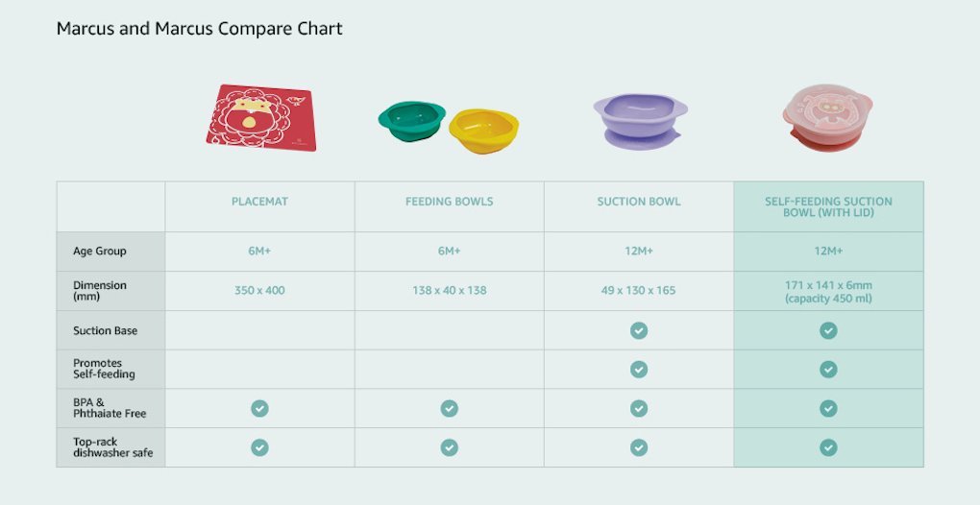Click Placemat's BPA & Phthalate Free checkmark
Image resolution: width=980 pixels, height=505 pixels.
pos(259,408)
